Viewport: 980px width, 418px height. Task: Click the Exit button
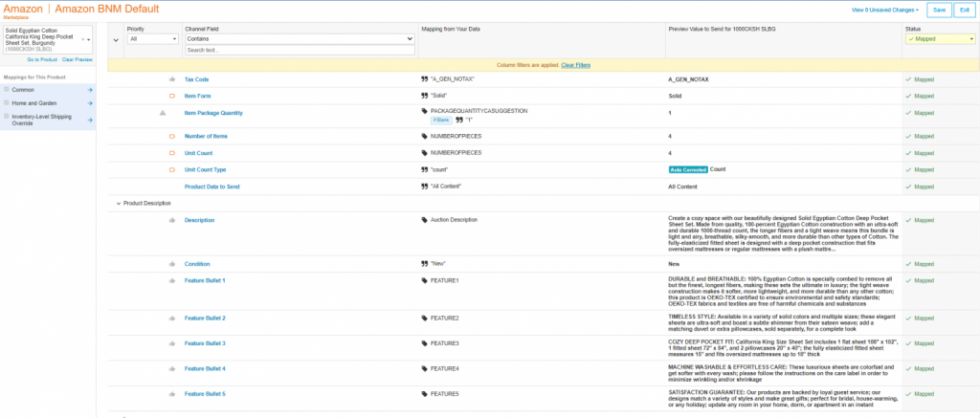click(x=965, y=10)
